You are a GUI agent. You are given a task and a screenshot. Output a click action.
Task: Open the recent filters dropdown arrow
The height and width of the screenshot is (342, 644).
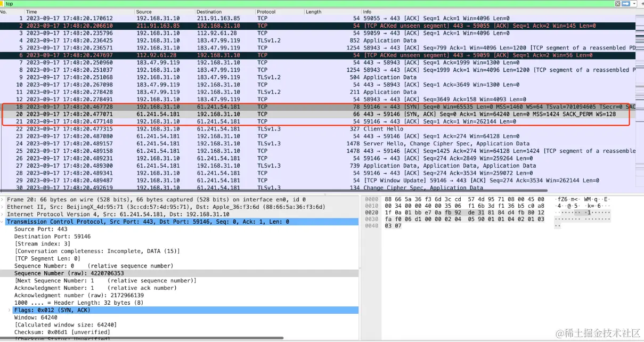pos(633,4)
